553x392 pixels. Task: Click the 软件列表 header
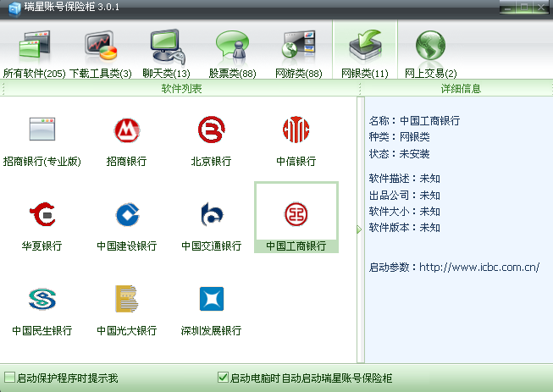(x=181, y=89)
